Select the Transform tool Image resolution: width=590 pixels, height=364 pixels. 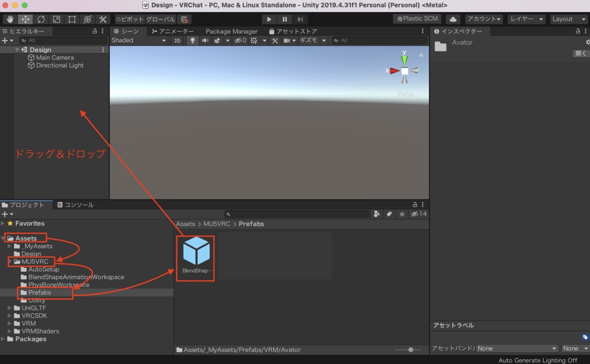[88, 19]
